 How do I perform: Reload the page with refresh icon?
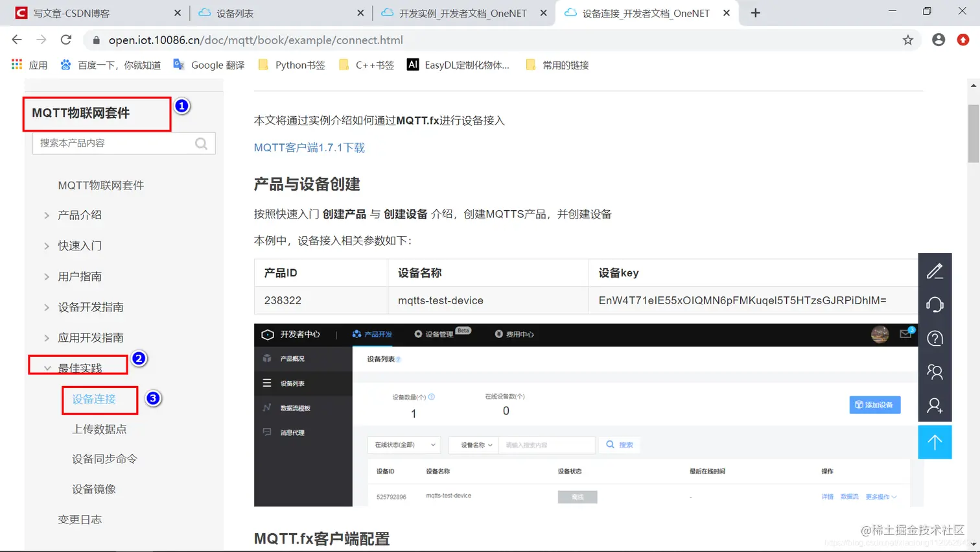point(66,40)
